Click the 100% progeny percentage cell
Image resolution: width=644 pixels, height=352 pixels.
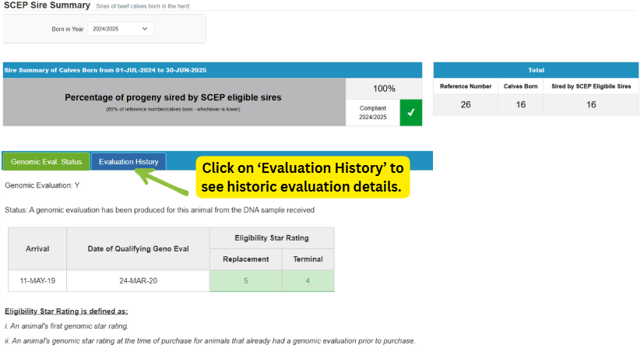[384, 89]
